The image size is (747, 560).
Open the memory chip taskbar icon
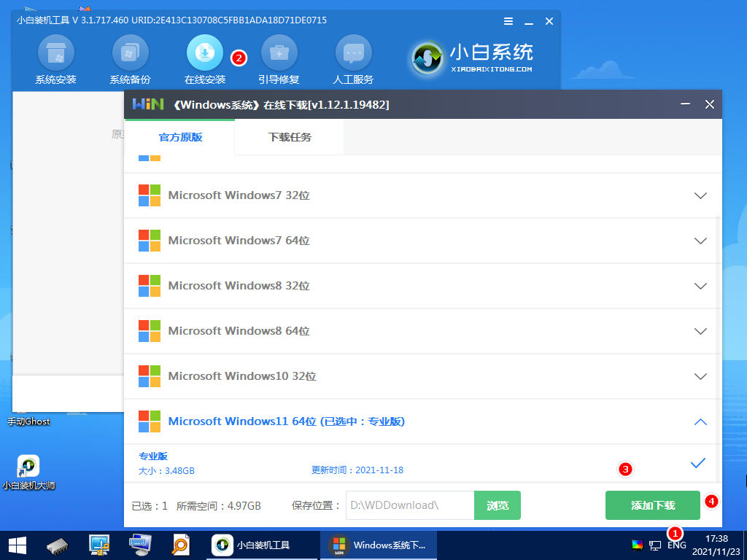(58, 545)
